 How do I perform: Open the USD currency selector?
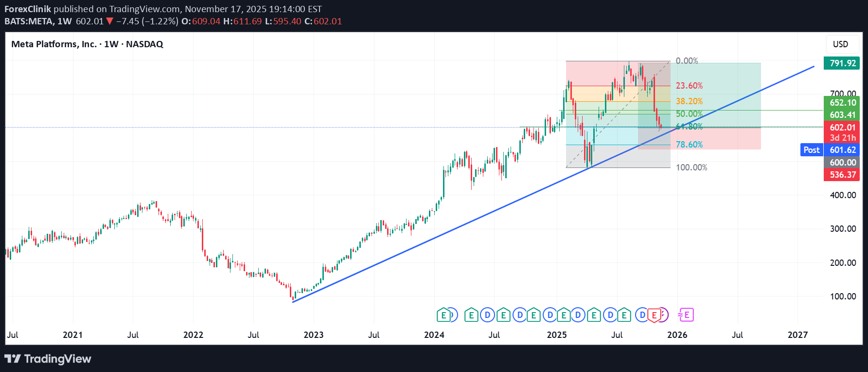tap(840, 44)
